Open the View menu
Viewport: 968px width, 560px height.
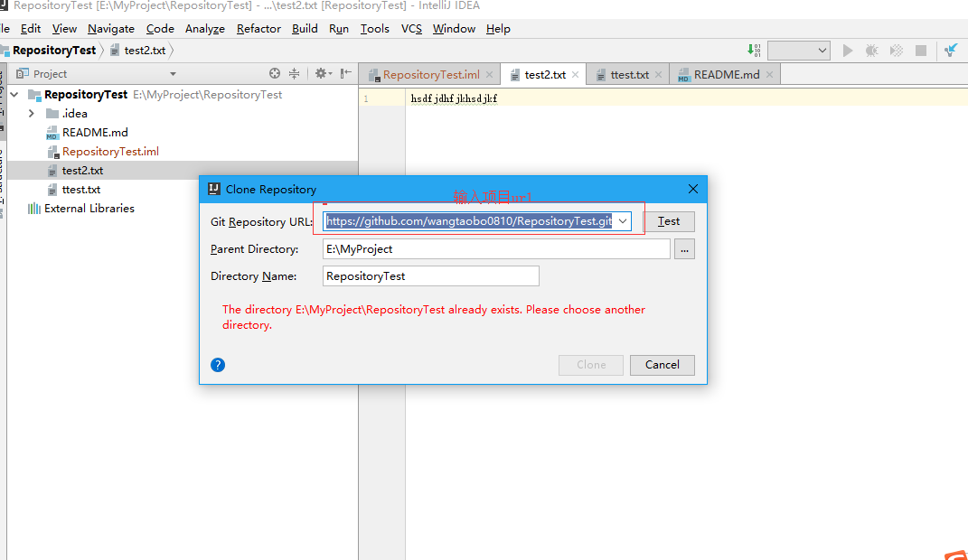point(64,29)
